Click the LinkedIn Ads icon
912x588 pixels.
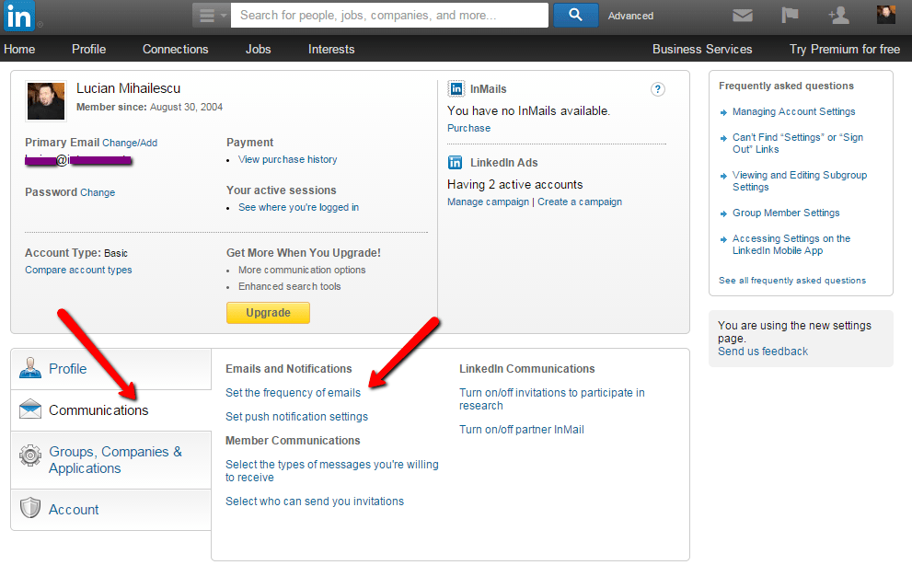pyautogui.click(x=456, y=162)
